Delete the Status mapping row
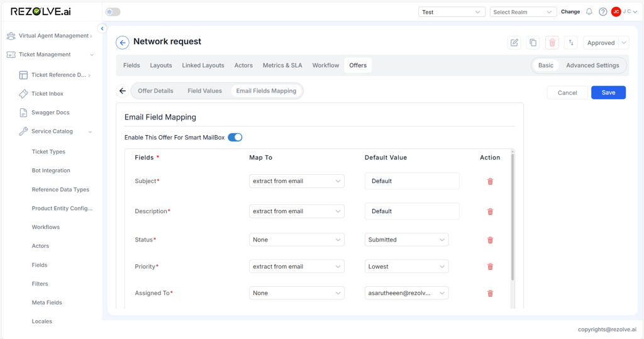The width and height of the screenshot is (644, 339). [x=490, y=240]
